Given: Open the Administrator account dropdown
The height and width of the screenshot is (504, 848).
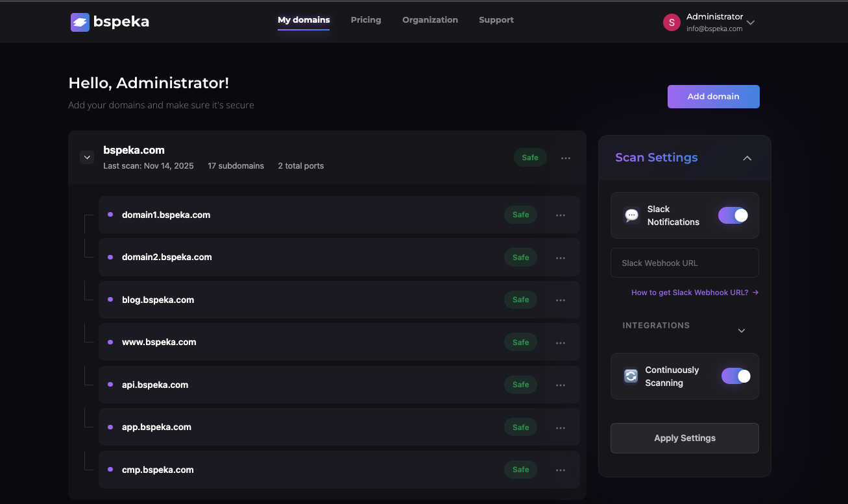Looking at the screenshot, I should click(751, 23).
